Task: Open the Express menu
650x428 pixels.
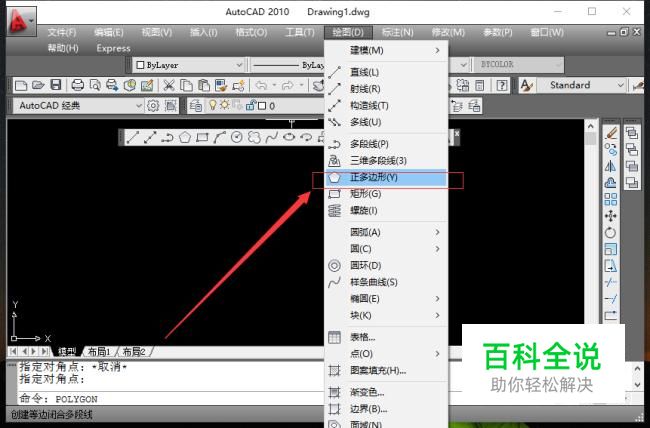Action: [x=114, y=49]
